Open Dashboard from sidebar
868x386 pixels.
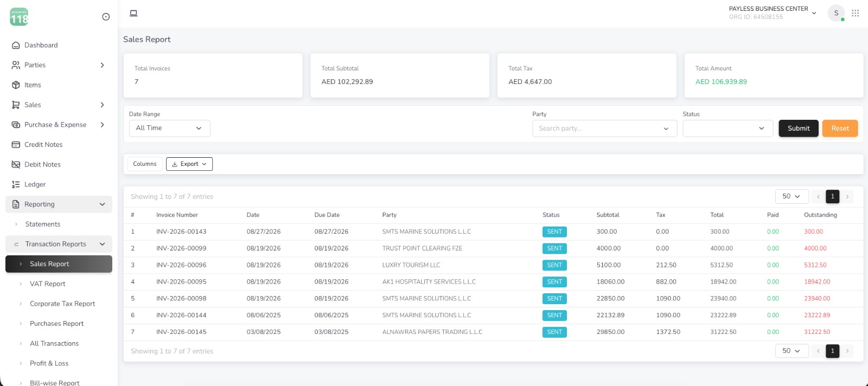59,46
